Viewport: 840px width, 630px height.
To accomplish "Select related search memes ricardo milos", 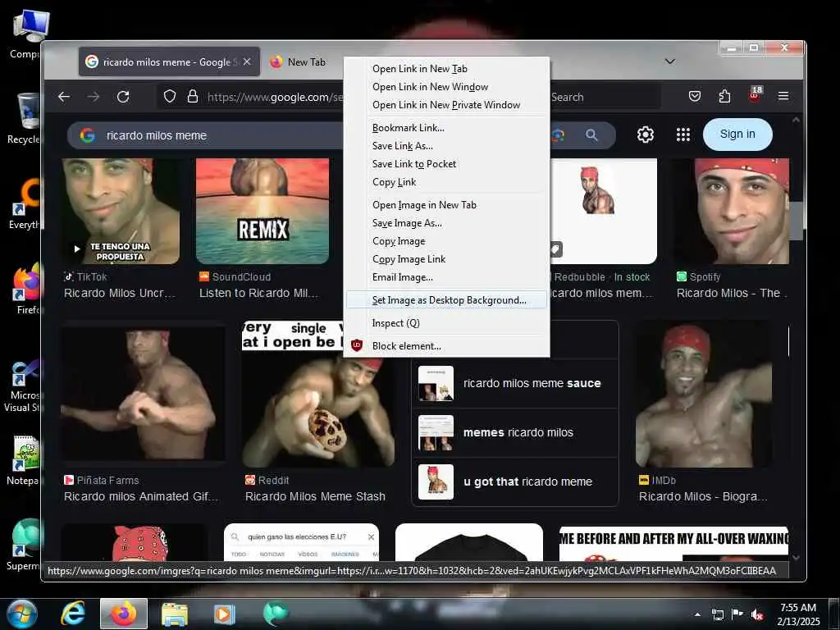I will pos(515,433).
